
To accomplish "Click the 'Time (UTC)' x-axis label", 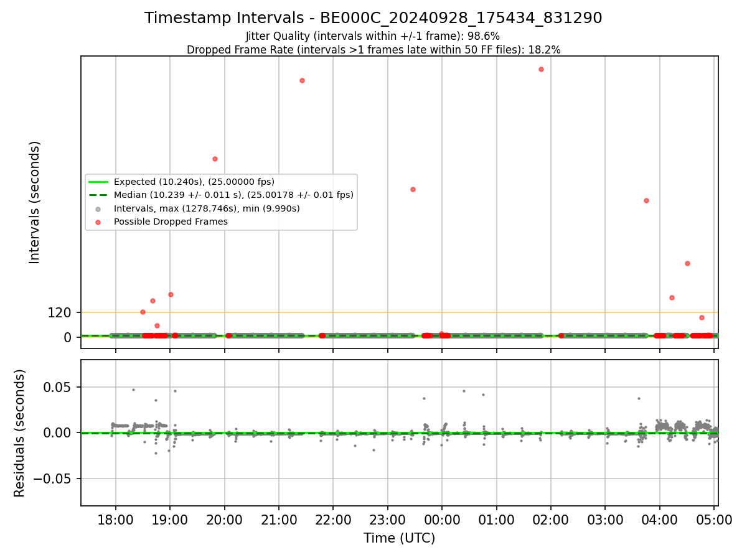I will coord(400,538).
